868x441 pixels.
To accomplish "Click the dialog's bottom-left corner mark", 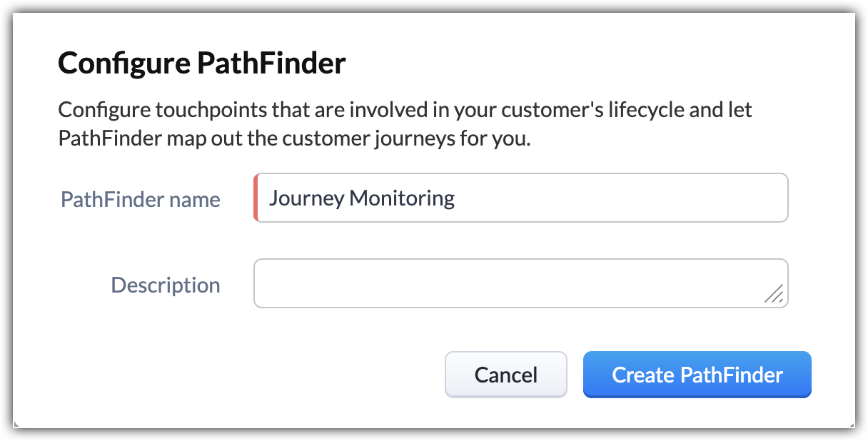I will pos(16,425).
